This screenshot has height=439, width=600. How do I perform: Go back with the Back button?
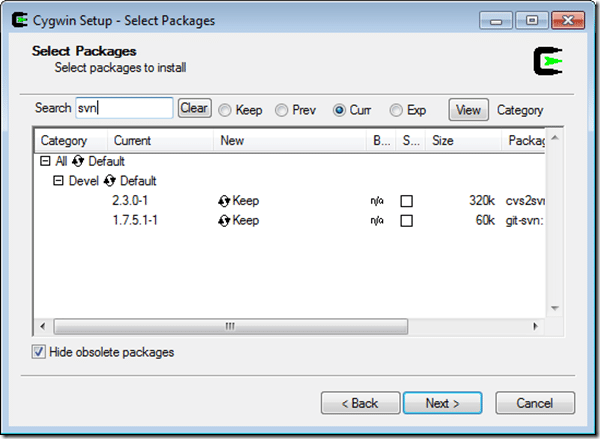[360, 403]
